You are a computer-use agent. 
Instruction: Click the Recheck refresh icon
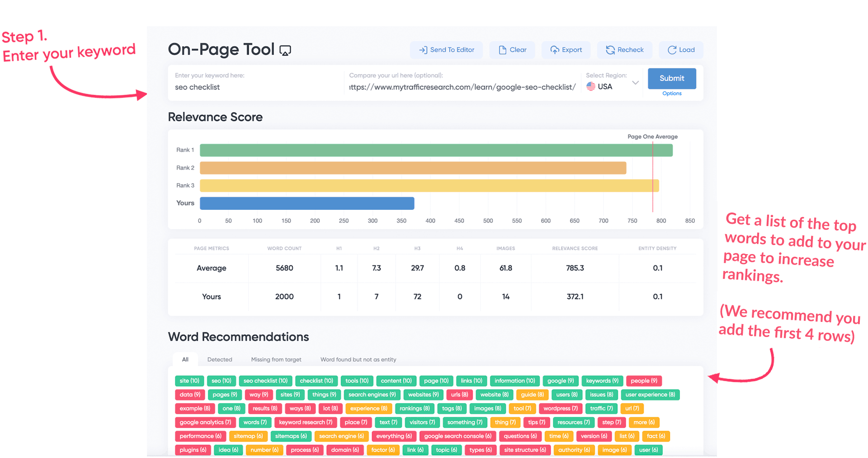click(x=610, y=50)
